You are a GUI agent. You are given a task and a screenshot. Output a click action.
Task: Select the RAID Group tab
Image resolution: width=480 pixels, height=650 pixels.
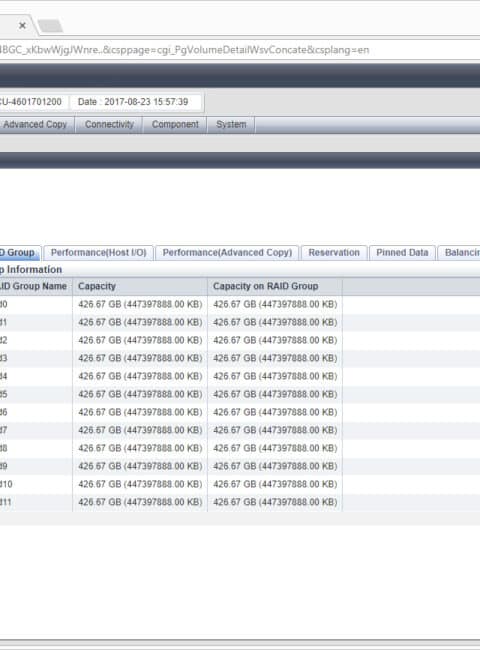tap(19, 252)
